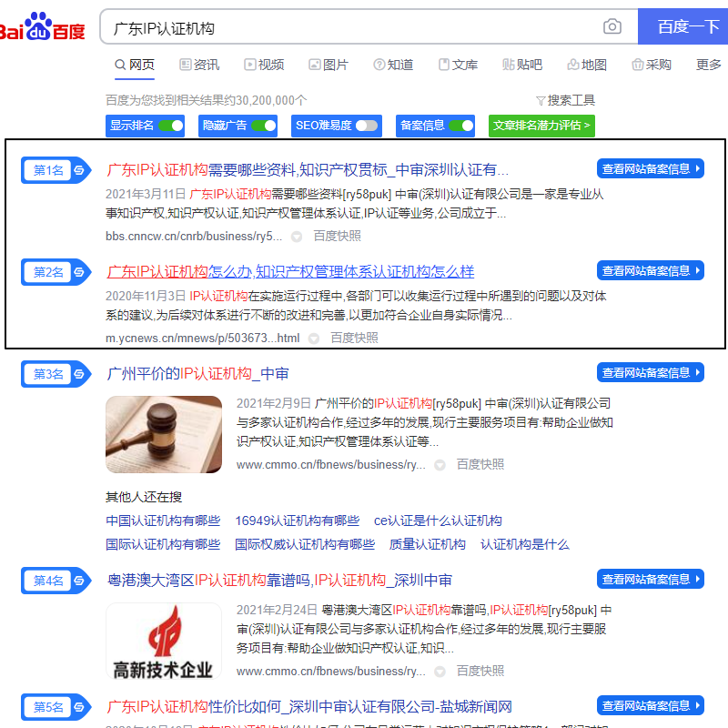This screenshot has height=728, width=728.
Task: Click related search 认证机构是什么
Action: pyautogui.click(x=525, y=544)
